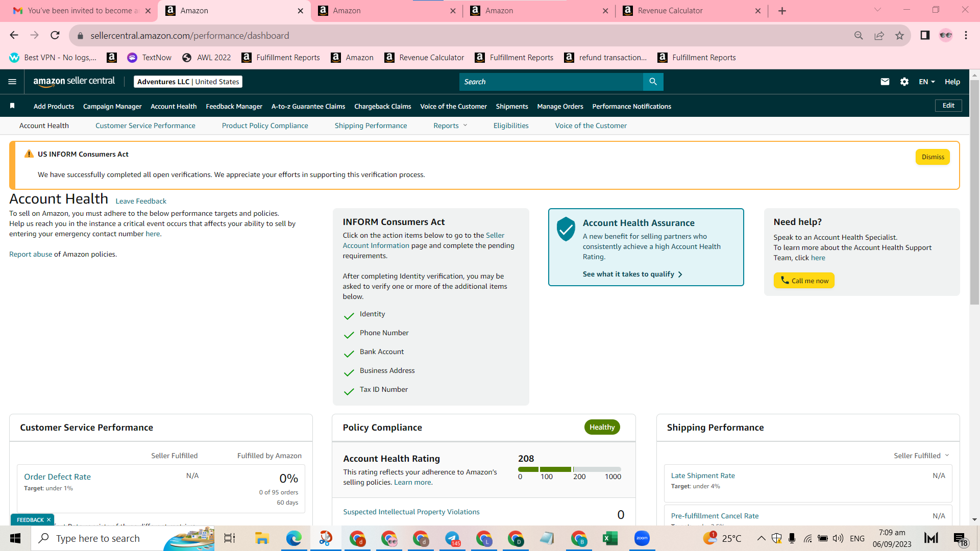This screenshot has width=980, height=551.
Task: Open the Windows Start menu
Action: [x=15, y=538]
